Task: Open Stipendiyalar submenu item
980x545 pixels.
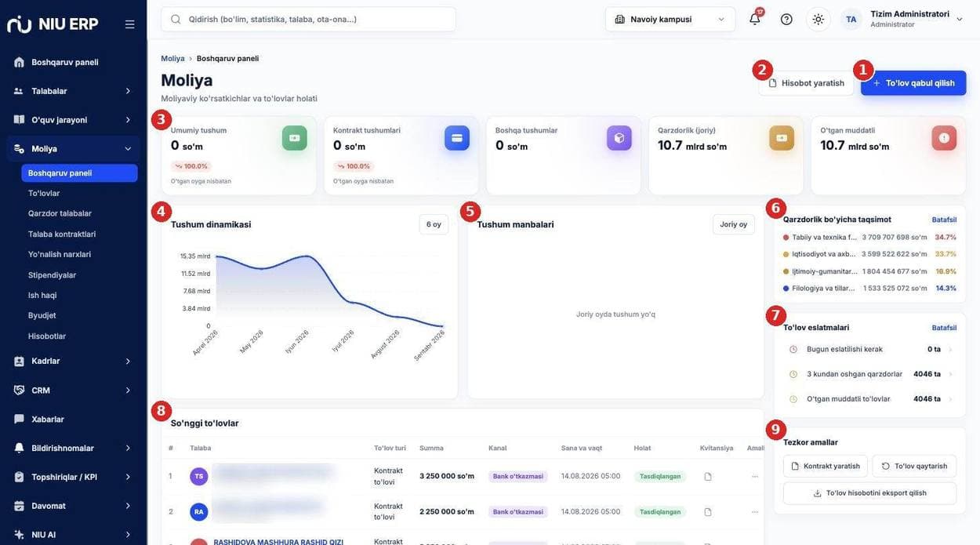Action: (52, 274)
